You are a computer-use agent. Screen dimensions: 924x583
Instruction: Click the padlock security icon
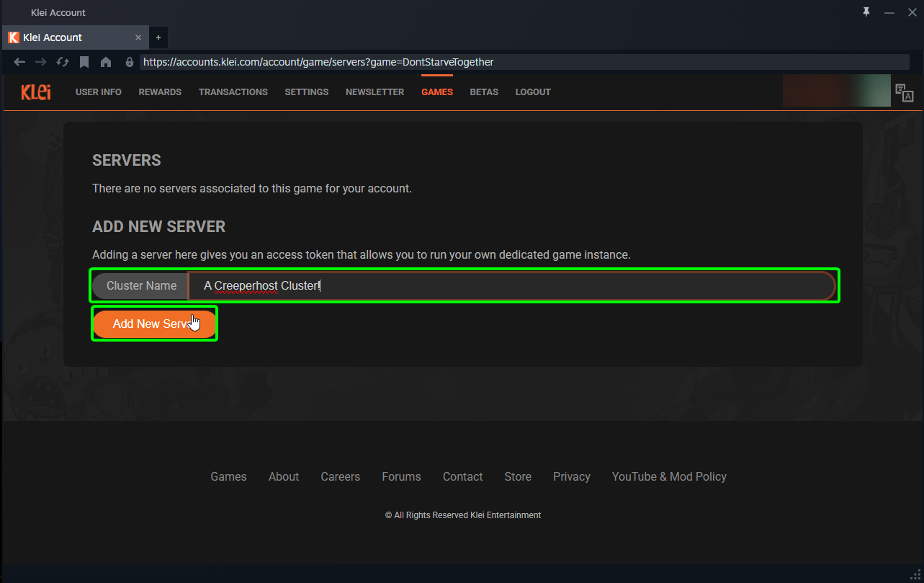130,62
